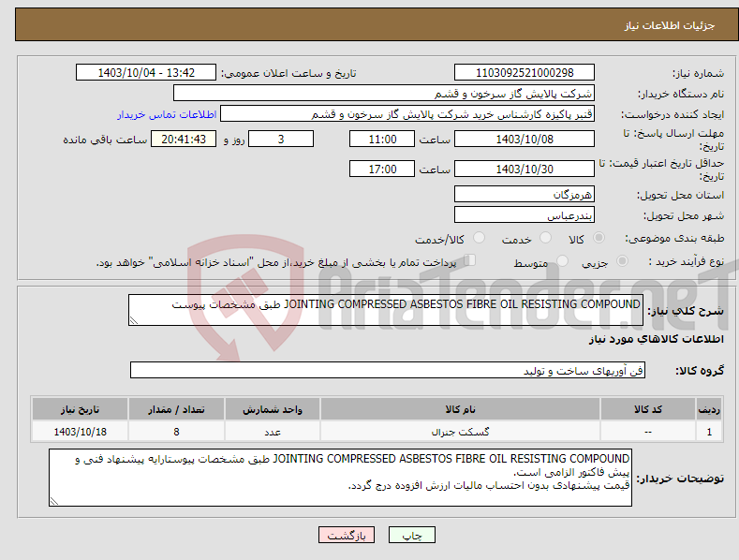Image resolution: width=739 pixels, height=560 pixels.
Task: Click the response deadline date 1403/10/08
Action: point(525,139)
